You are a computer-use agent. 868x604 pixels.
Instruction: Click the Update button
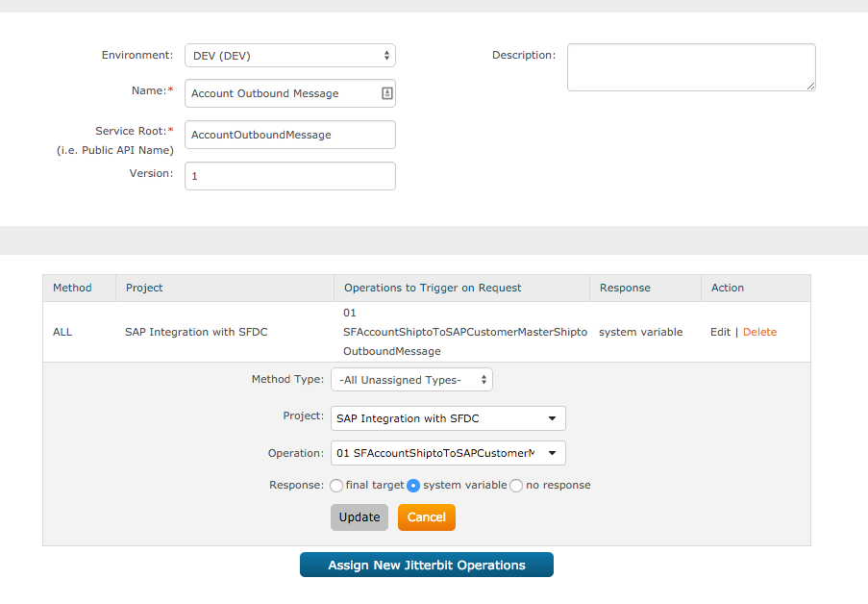pos(360,517)
